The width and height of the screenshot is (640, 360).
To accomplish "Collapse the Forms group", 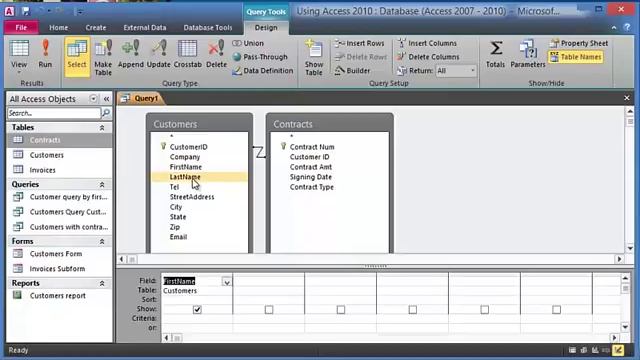I will (102, 242).
